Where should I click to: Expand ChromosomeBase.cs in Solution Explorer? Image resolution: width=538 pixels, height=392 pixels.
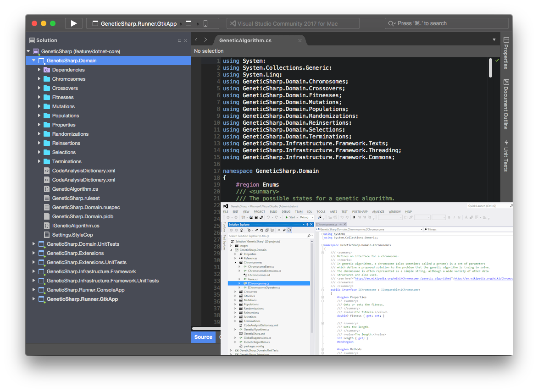point(239,267)
